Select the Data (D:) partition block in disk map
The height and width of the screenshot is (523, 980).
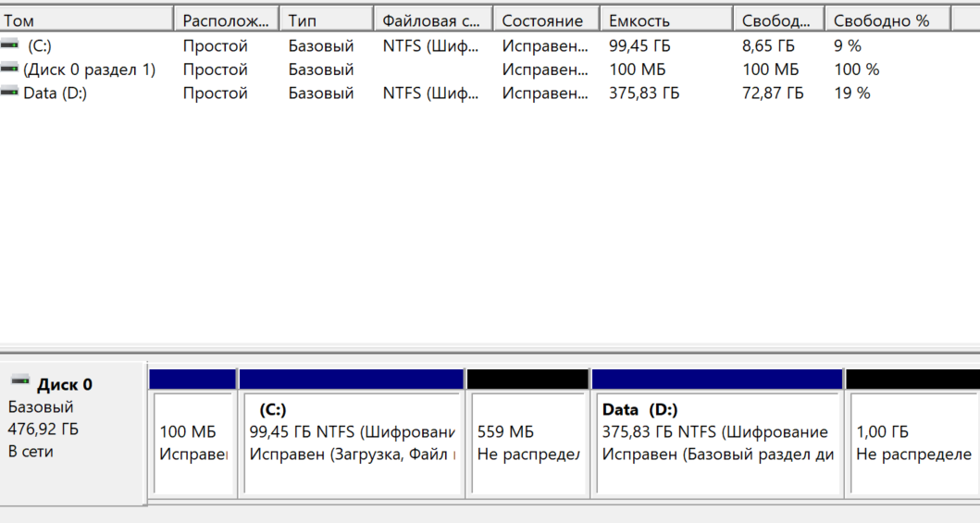pyautogui.click(x=717, y=432)
